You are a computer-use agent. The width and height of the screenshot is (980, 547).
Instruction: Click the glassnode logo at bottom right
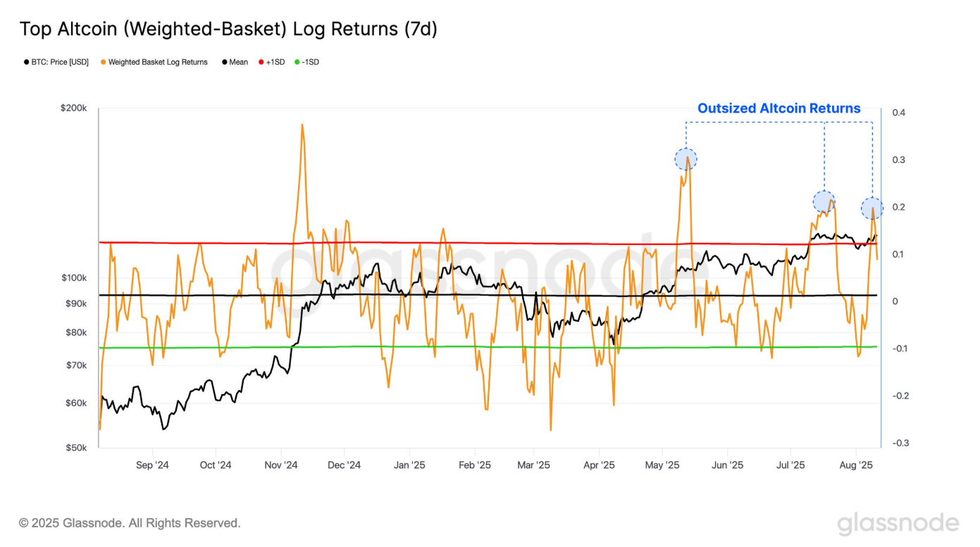click(898, 523)
